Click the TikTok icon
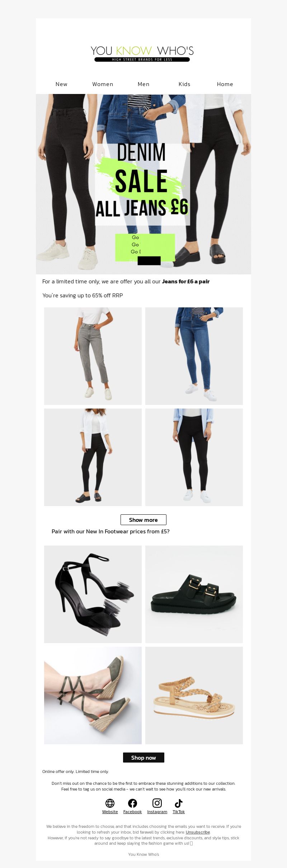The height and width of the screenshot is (868, 287). coord(179,803)
